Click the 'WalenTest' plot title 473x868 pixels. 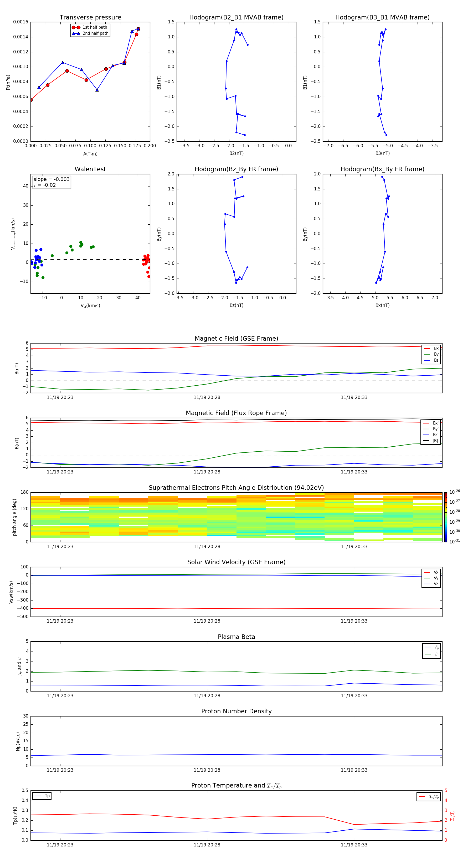(x=90, y=169)
